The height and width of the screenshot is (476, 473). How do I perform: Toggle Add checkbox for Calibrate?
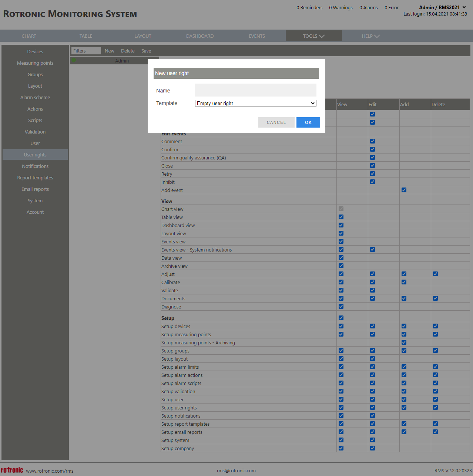[x=404, y=282]
